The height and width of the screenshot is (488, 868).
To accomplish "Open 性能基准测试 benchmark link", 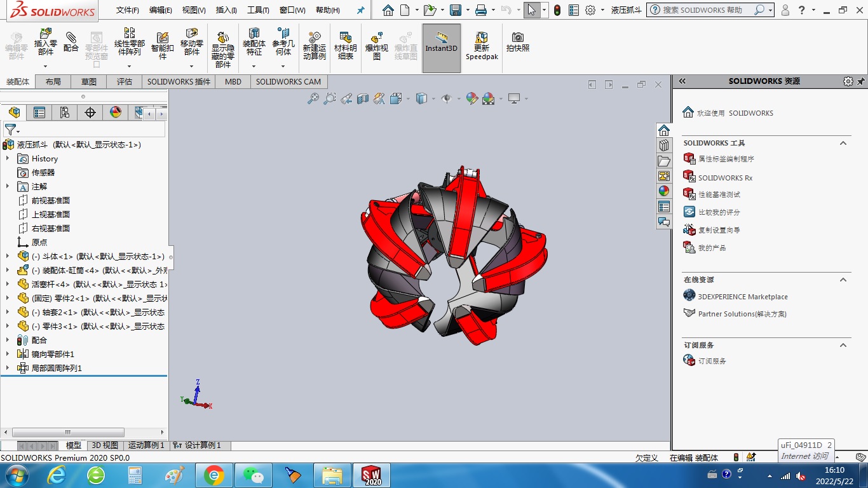I will point(719,194).
